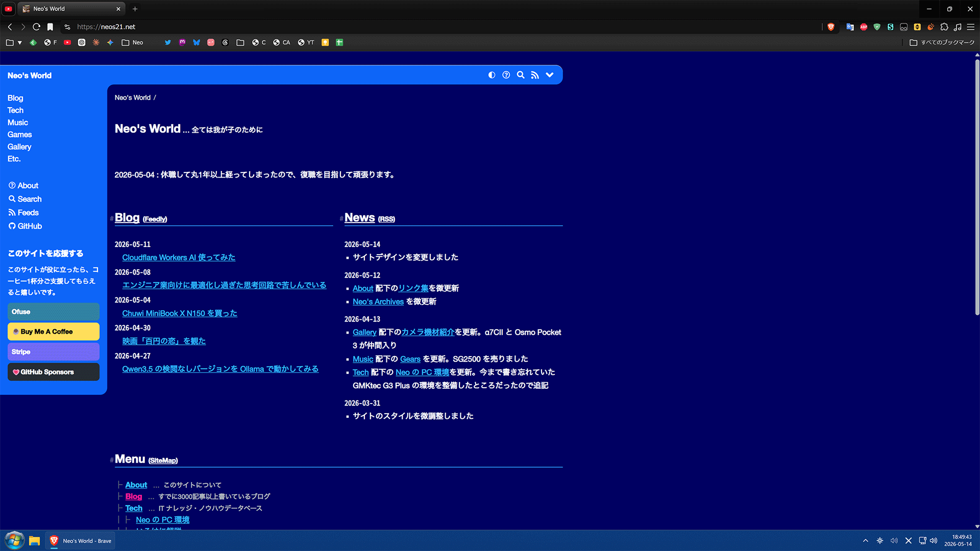The height and width of the screenshot is (551, 980).
Task: Click the Neo's World breadcrumb link
Action: coord(133,97)
